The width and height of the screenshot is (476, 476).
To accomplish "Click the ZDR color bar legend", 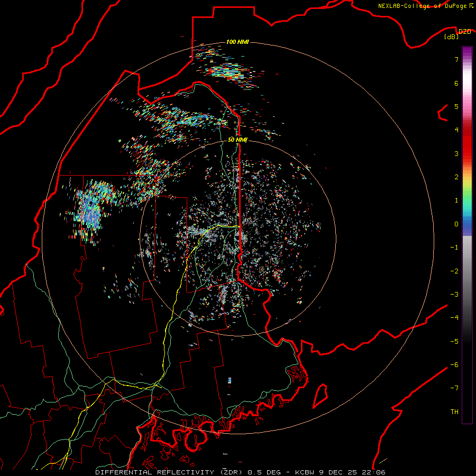I will coord(467,235).
